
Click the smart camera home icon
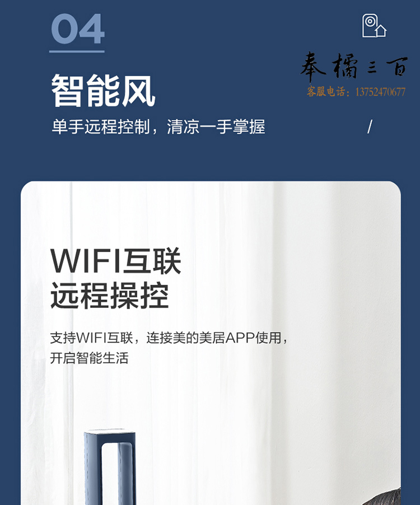(374, 26)
